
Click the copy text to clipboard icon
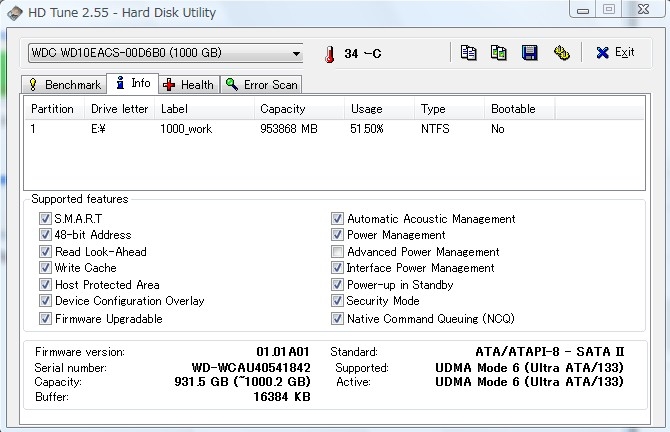click(468, 53)
